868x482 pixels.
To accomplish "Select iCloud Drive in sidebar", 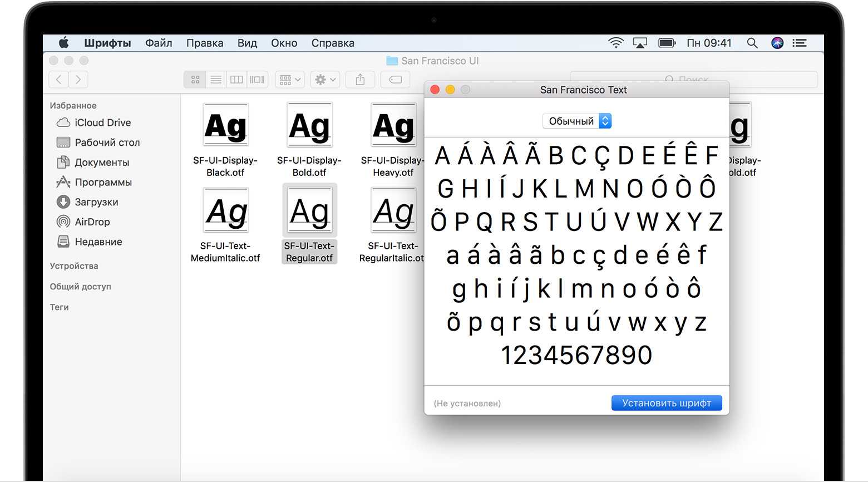I will tap(102, 122).
